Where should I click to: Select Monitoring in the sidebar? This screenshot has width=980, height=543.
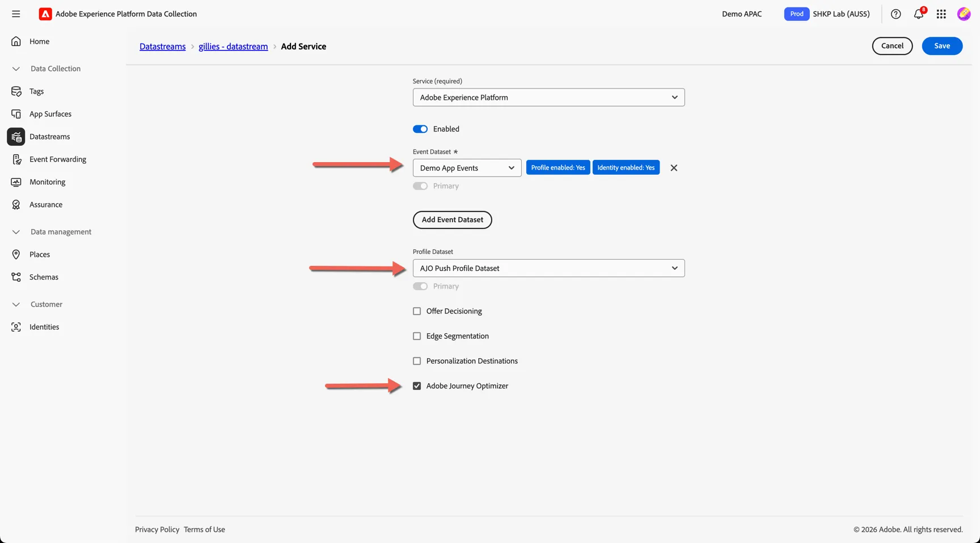(48, 182)
